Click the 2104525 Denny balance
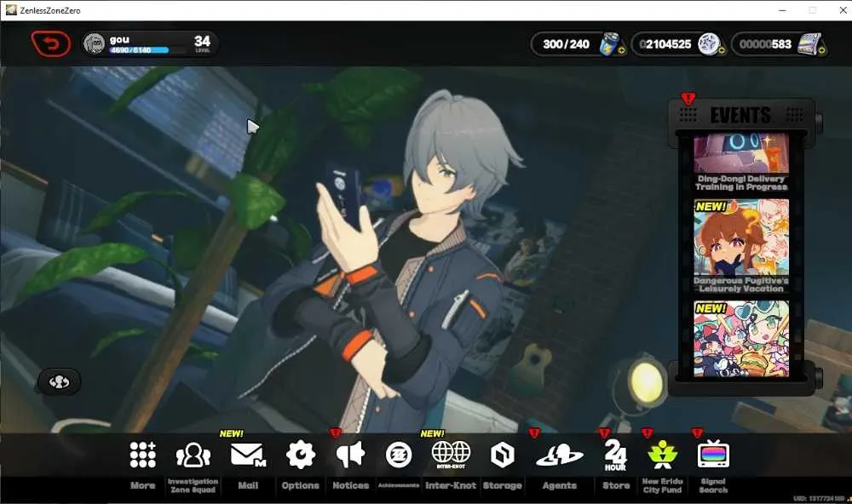Image resolution: width=852 pixels, height=504 pixels. click(x=665, y=44)
